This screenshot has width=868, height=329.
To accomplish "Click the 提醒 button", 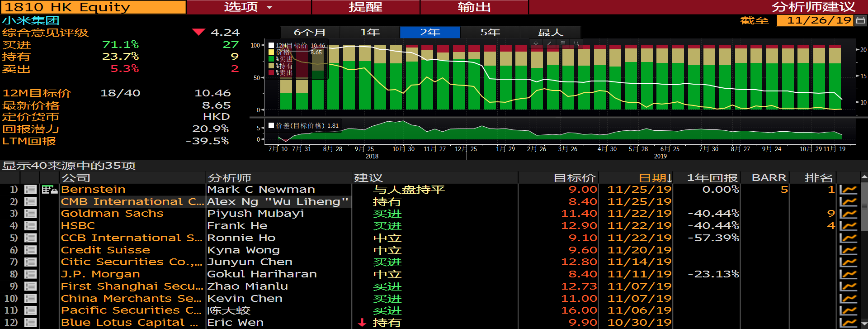I will [x=365, y=7].
